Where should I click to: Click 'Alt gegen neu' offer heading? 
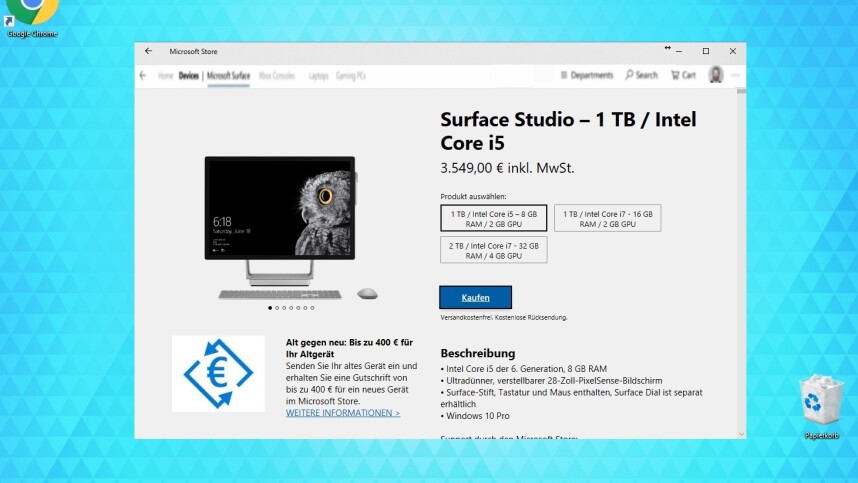coord(349,348)
